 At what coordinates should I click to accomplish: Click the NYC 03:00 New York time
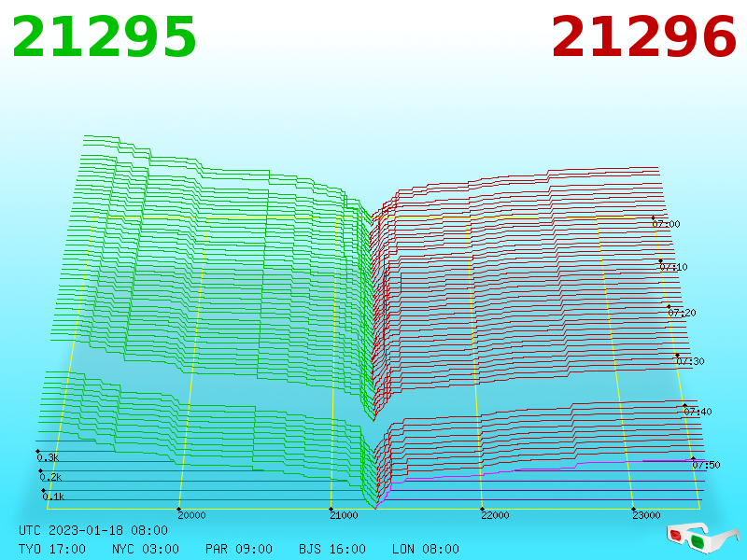pos(146,549)
